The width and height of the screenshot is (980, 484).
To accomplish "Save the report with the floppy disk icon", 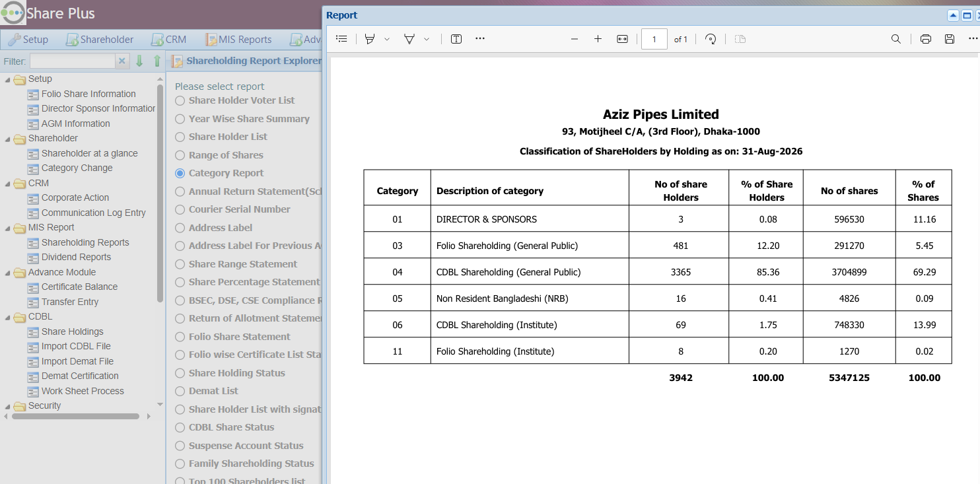I will click(x=950, y=39).
